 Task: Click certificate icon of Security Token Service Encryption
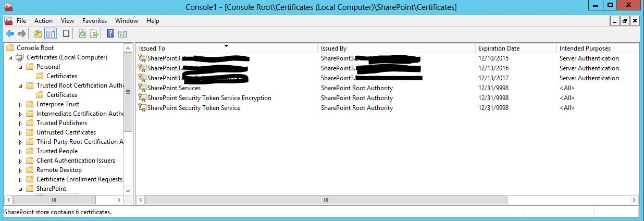pos(142,98)
